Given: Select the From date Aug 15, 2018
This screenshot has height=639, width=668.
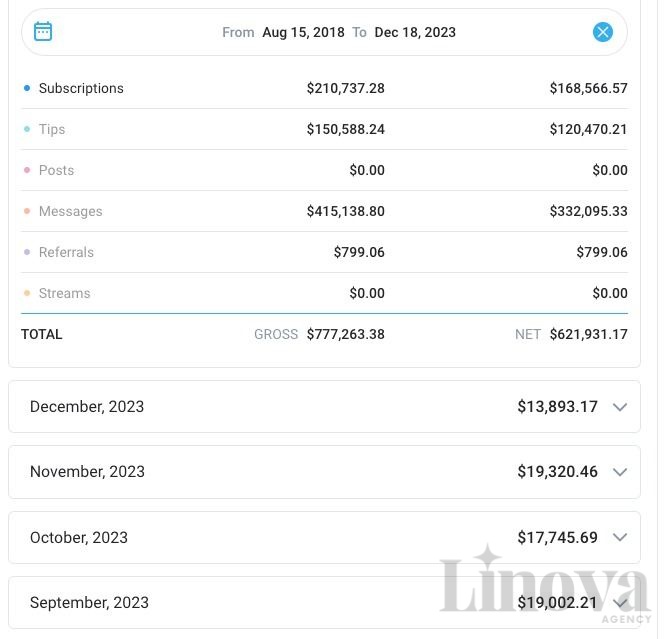Looking at the screenshot, I should [x=303, y=32].
